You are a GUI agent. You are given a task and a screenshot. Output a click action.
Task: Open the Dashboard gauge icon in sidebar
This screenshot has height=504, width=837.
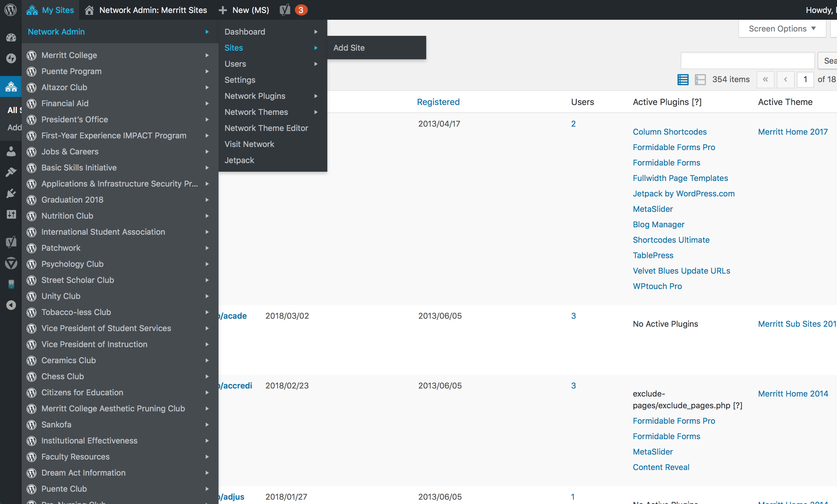(x=11, y=37)
